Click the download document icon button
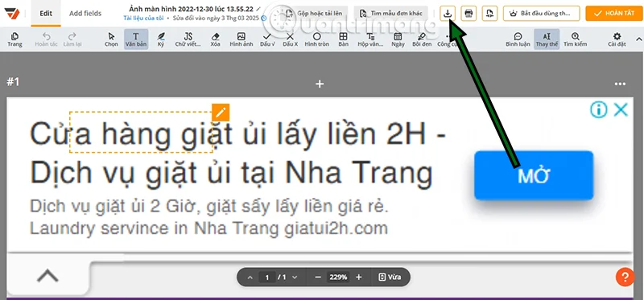This screenshot has width=644, height=300. (x=448, y=14)
